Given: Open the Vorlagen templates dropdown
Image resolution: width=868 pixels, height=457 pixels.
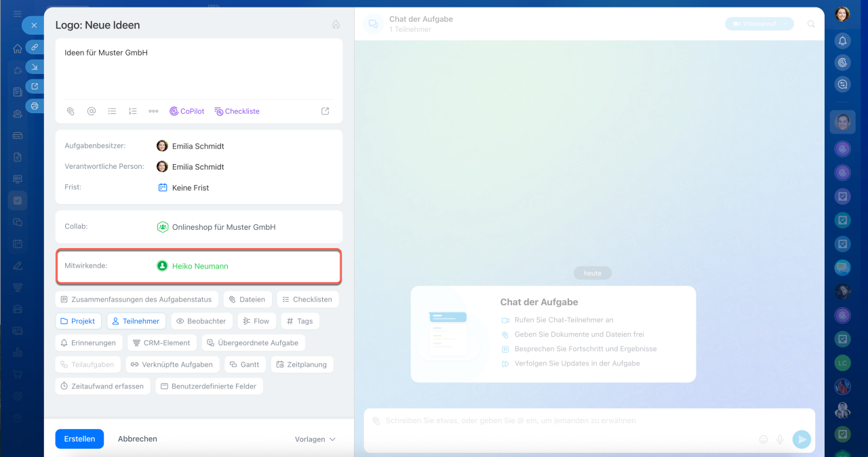Looking at the screenshot, I should [x=315, y=439].
